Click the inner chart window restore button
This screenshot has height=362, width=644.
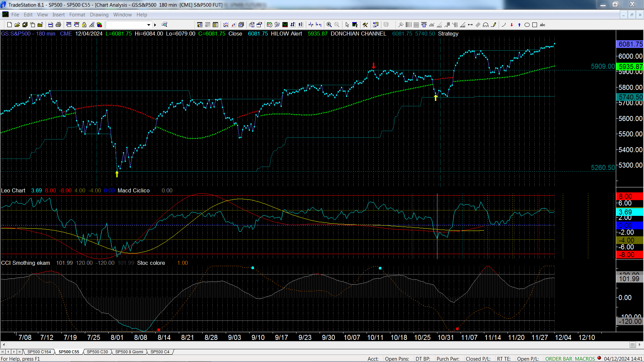[632, 15]
